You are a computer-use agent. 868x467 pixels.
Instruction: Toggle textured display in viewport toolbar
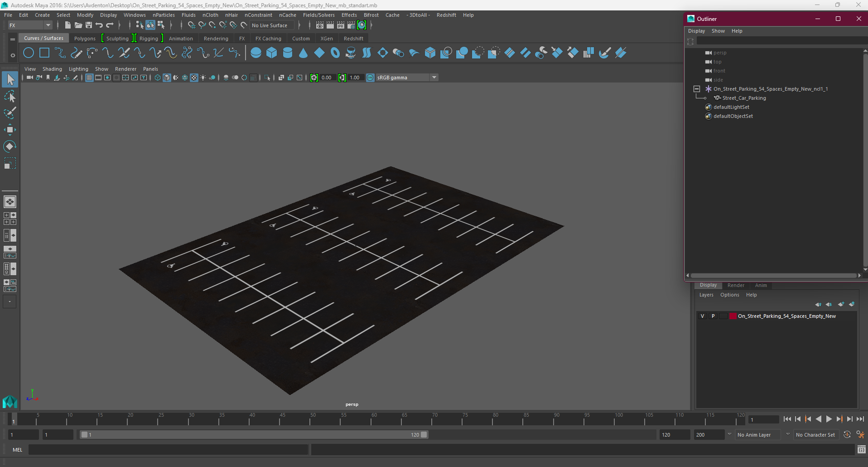(194, 78)
